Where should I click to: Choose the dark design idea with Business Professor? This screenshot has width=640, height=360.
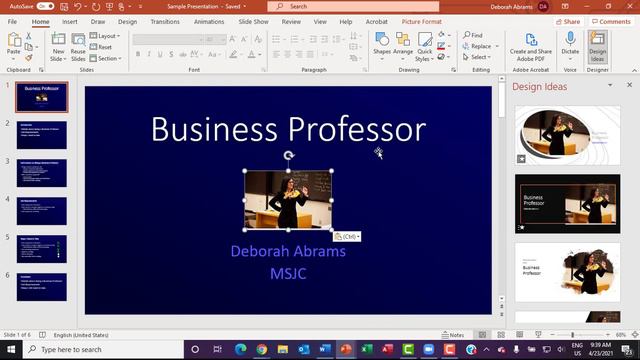click(567, 204)
